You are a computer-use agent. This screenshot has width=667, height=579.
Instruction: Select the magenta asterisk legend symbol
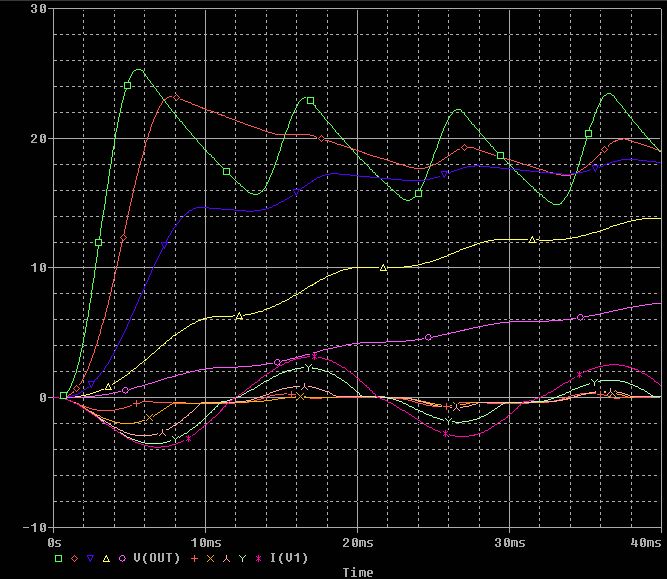258,559
